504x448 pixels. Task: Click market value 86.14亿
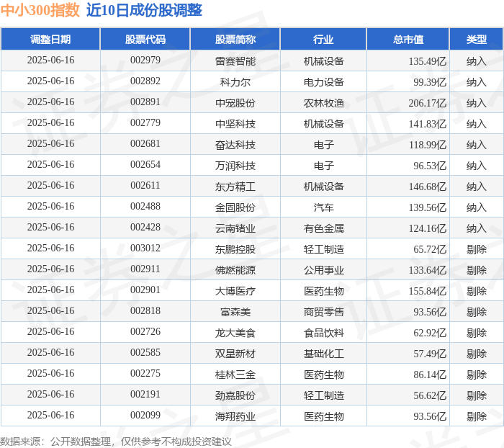[x=430, y=375]
